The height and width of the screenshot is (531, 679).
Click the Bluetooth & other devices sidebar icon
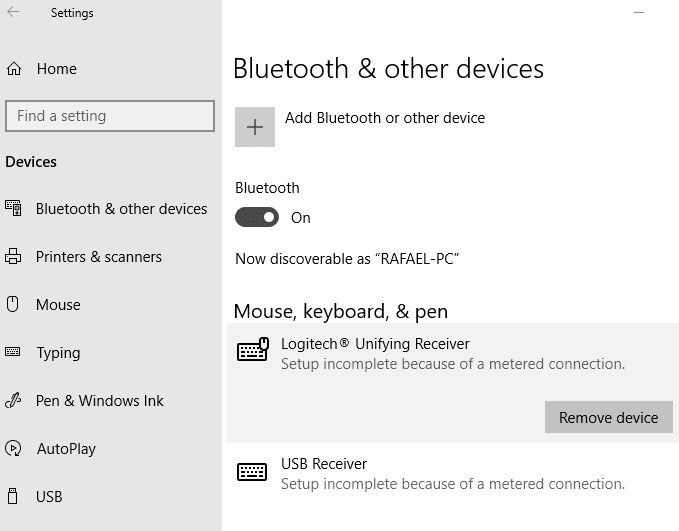click(x=13, y=209)
